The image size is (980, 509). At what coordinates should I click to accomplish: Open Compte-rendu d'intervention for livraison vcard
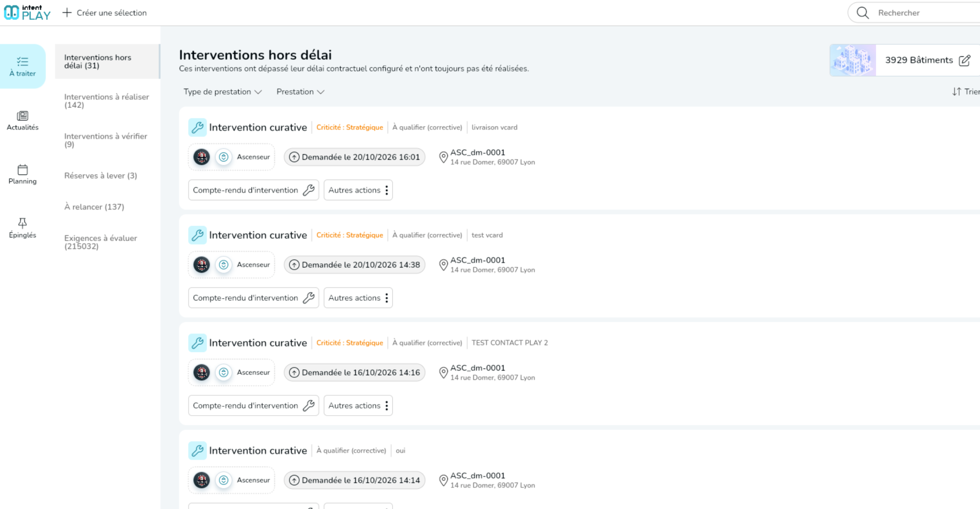click(253, 190)
